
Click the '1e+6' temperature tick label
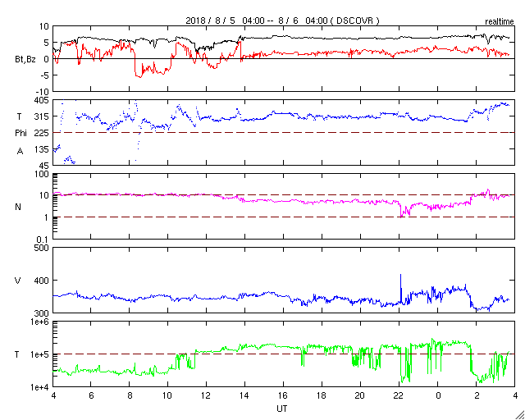tap(39, 322)
